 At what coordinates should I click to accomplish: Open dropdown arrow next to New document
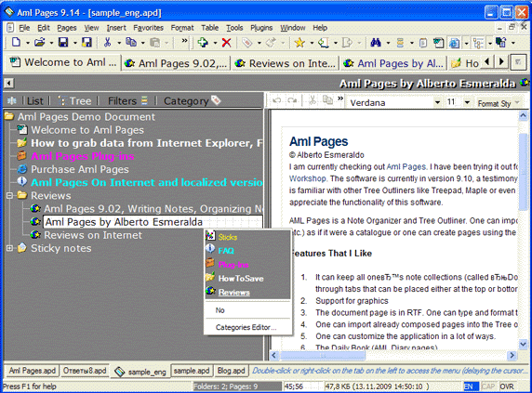(28, 43)
